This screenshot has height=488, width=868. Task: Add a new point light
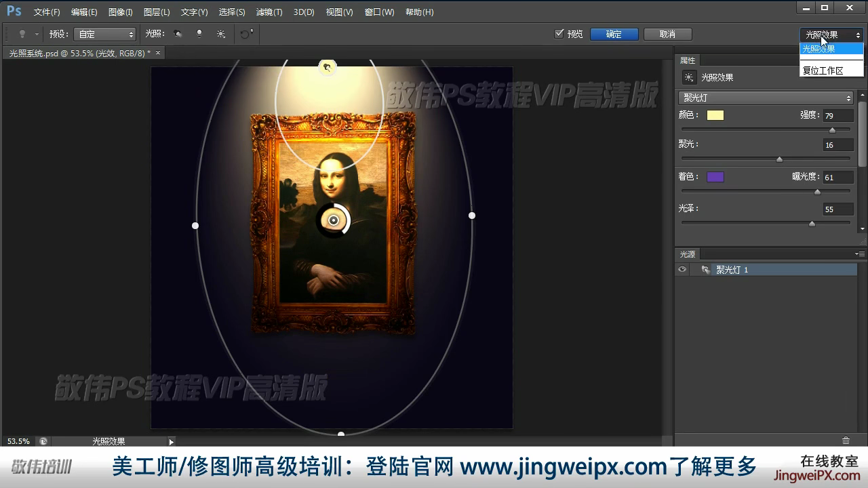199,33
